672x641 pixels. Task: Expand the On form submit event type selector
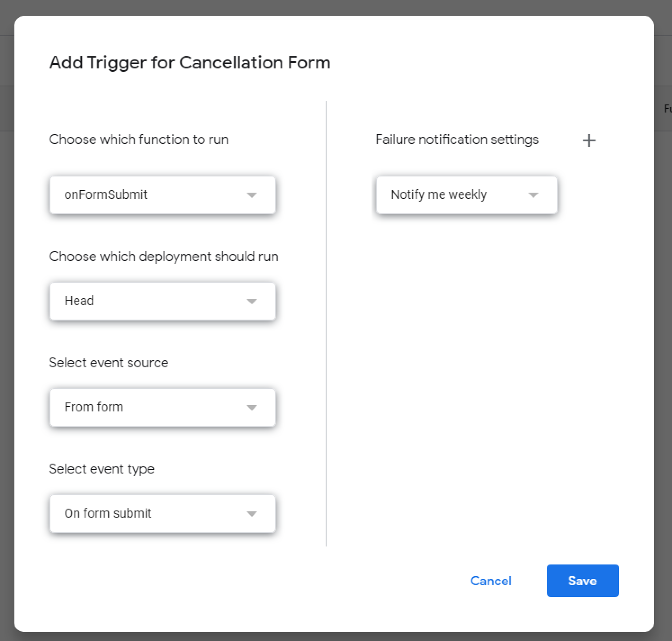click(x=162, y=514)
